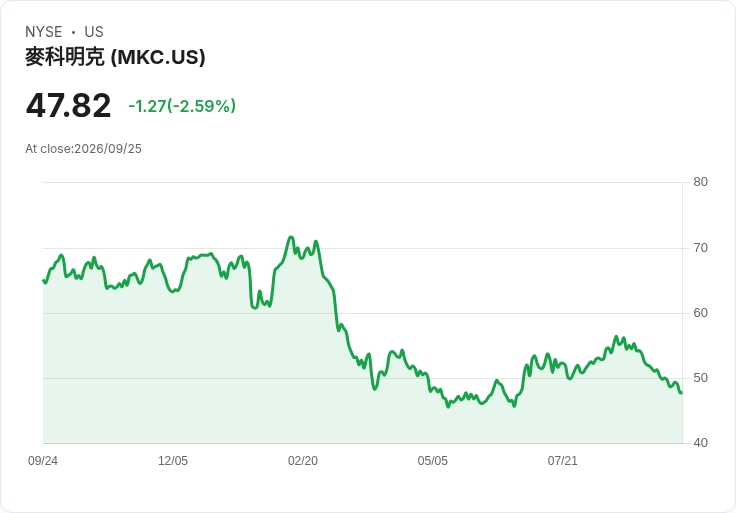Select the 02/20 date on x-axis

click(x=303, y=461)
